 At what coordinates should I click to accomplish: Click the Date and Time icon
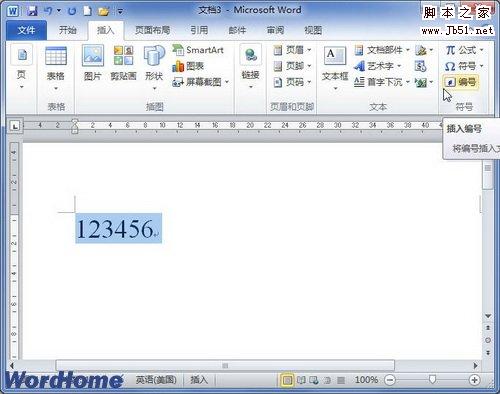click(x=420, y=66)
